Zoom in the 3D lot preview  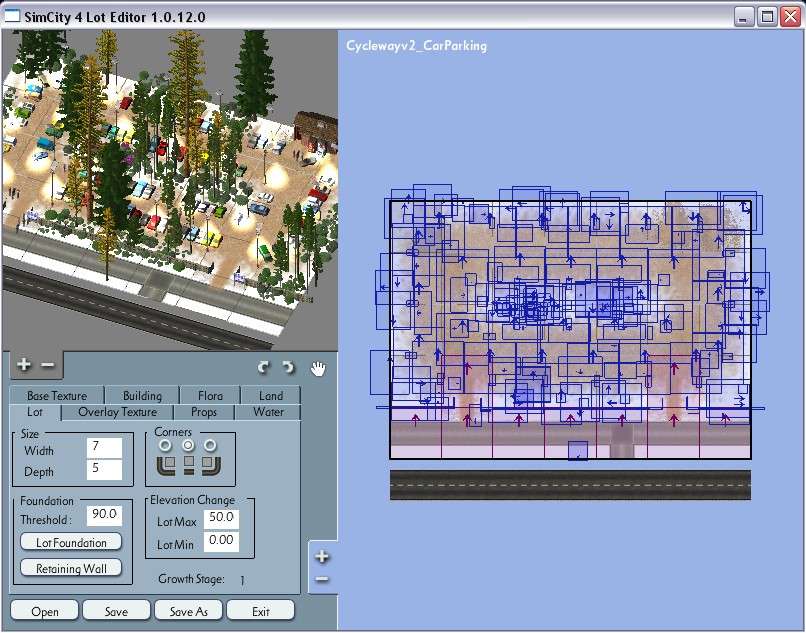24,365
